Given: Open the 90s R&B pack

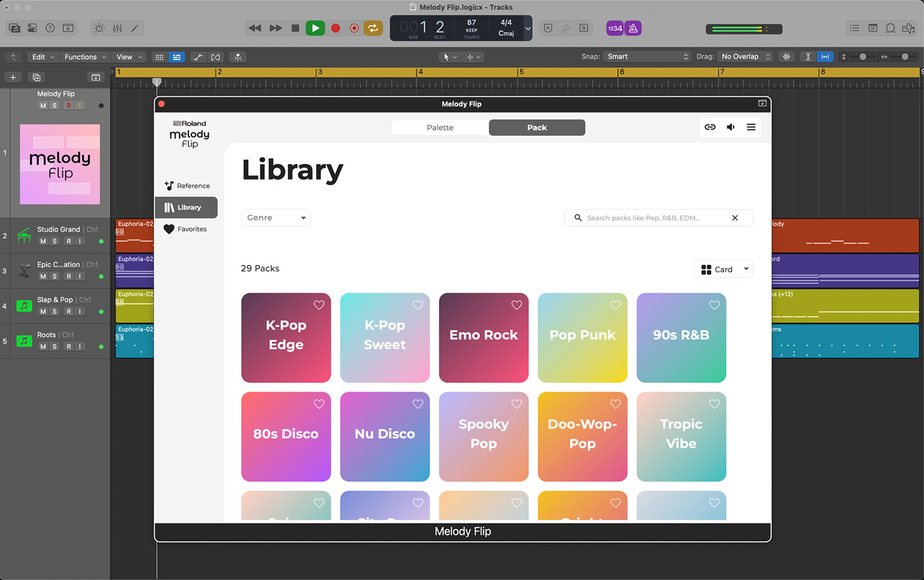Looking at the screenshot, I should 681,337.
